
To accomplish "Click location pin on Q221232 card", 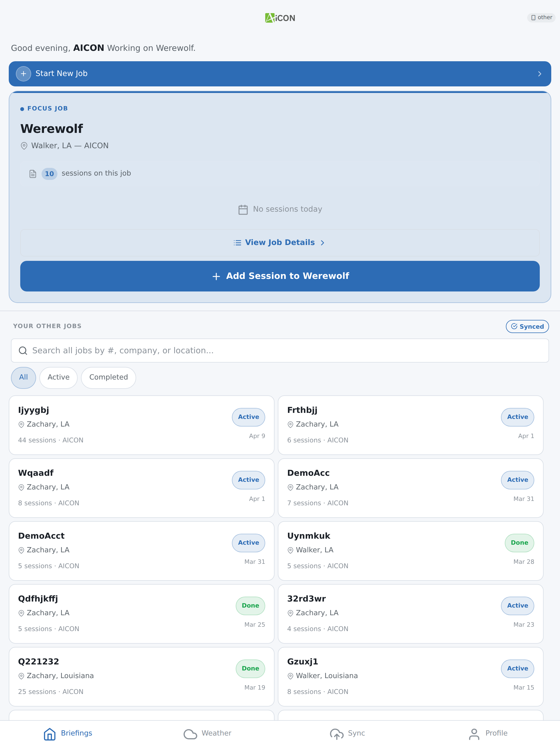I will pos(21,676).
